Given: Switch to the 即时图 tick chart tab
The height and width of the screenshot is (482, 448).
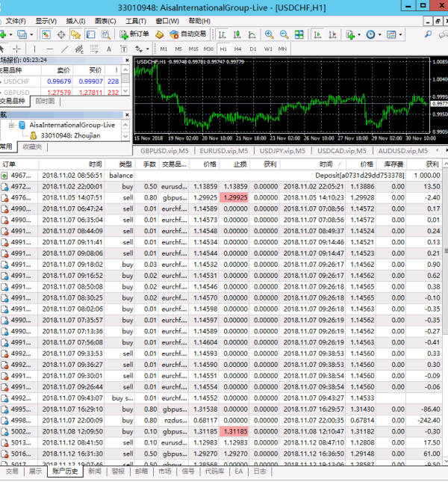Looking at the screenshot, I should [45, 100].
